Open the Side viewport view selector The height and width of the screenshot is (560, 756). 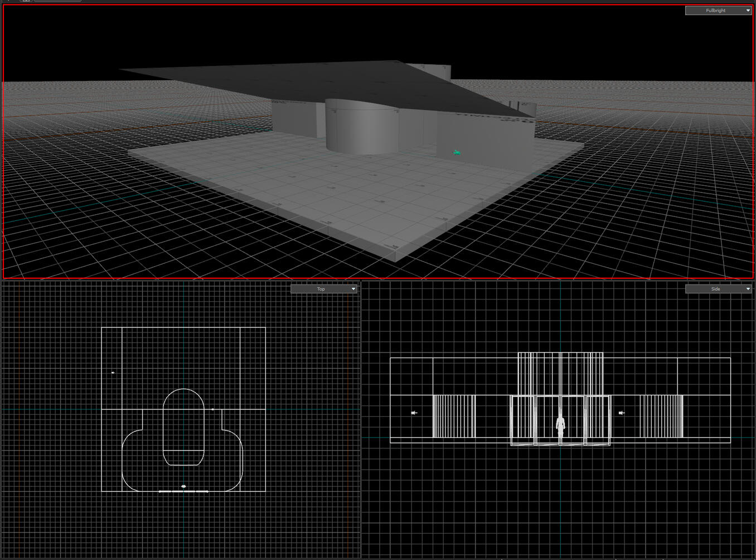(x=718, y=288)
